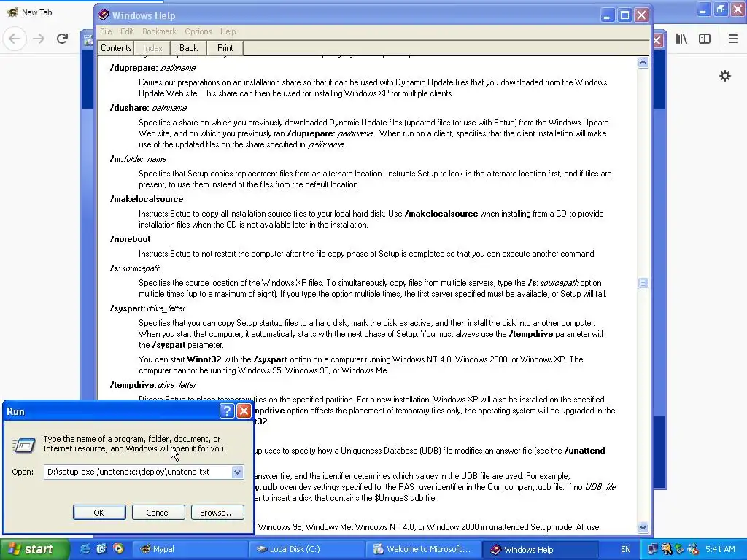Click the /makelocalsource heading text

point(147,199)
